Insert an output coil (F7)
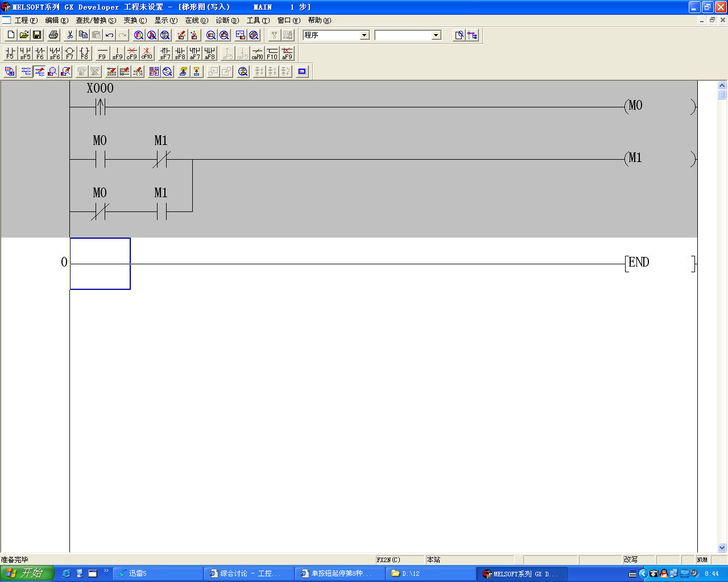 (69, 53)
